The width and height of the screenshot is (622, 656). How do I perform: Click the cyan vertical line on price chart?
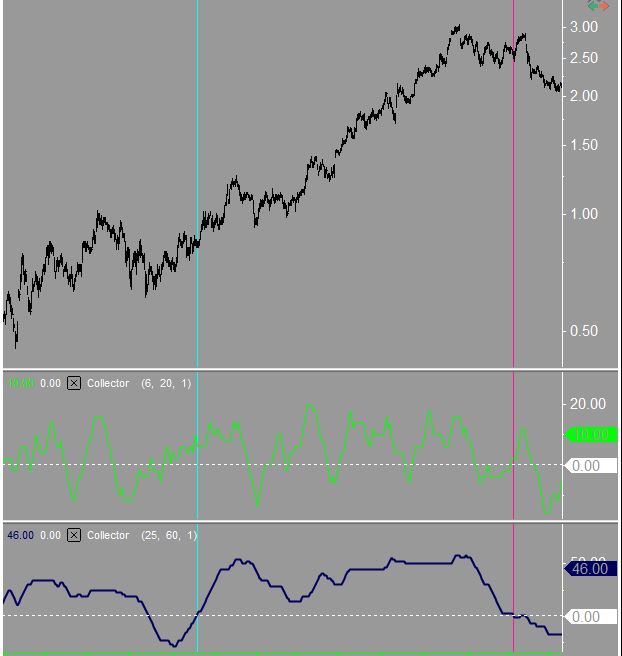[197, 150]
